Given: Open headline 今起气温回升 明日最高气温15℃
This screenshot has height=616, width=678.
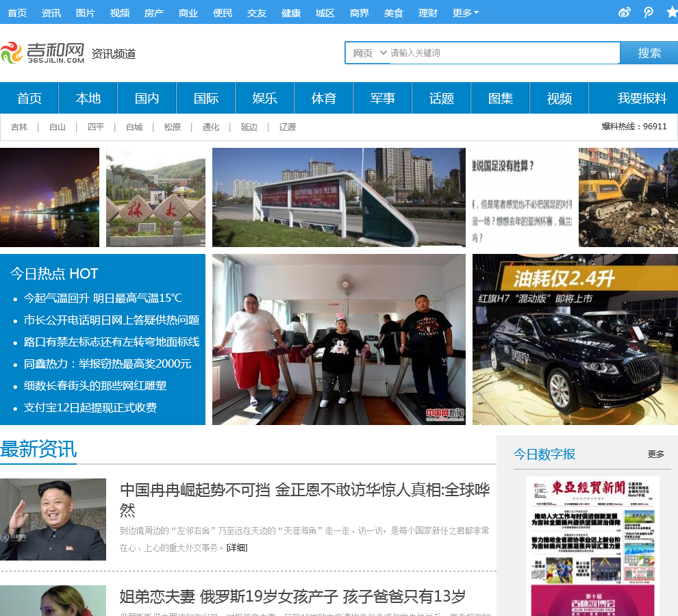Looking at the screenshot, I should (x=103, y=298).
